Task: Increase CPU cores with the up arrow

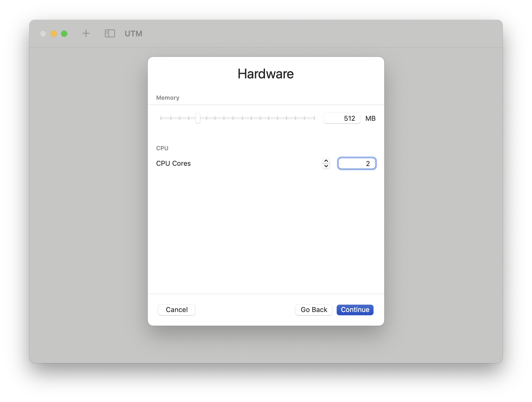Action: (x=326, y=161)
